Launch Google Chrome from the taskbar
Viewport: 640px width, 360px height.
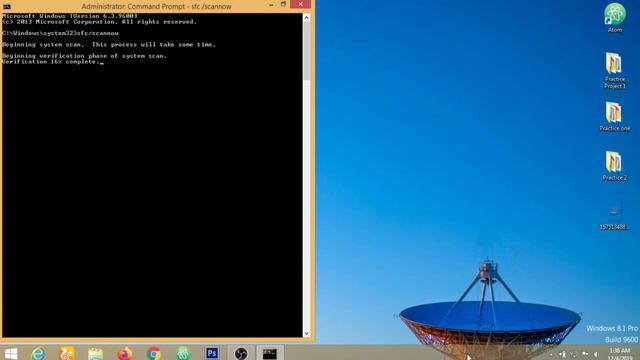(x=154, y=353)
